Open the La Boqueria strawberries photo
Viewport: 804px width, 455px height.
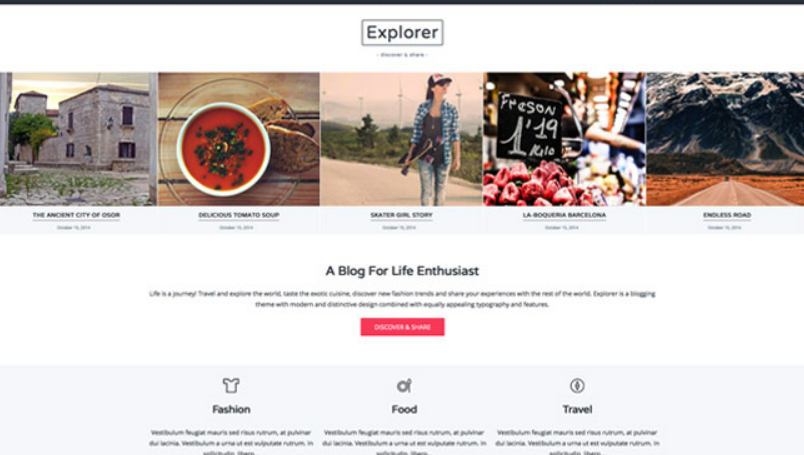[565, 139]
